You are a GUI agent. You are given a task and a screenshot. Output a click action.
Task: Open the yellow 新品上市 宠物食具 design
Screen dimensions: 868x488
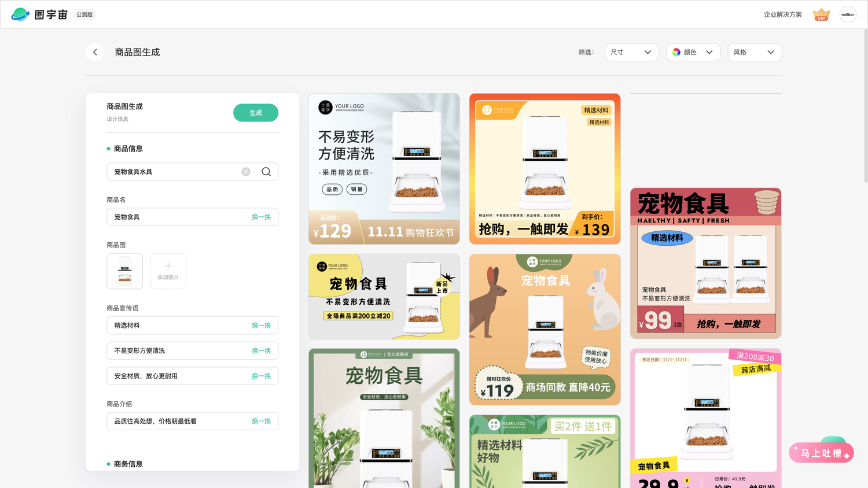(x=384, y=297)
